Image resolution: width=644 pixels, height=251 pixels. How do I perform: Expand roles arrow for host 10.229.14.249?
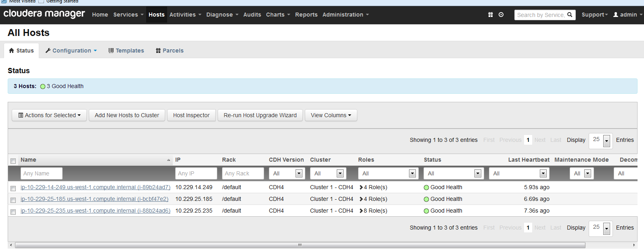click(x=361, y=187)
